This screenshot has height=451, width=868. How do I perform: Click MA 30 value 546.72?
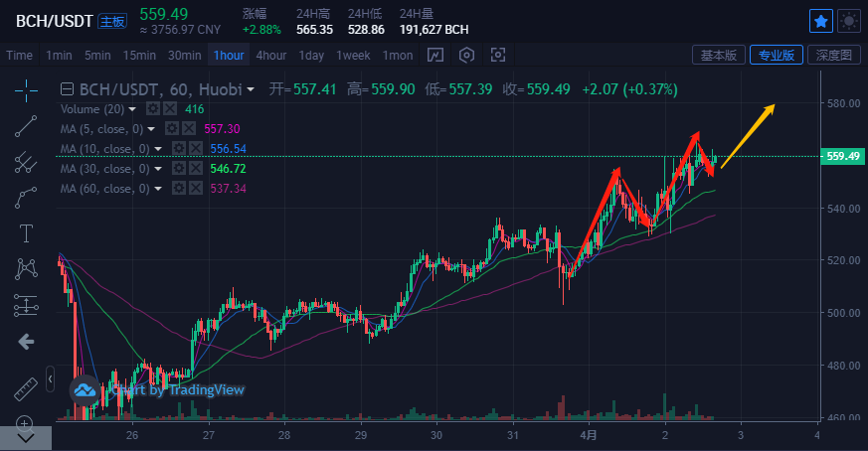(x=228, y=169)
